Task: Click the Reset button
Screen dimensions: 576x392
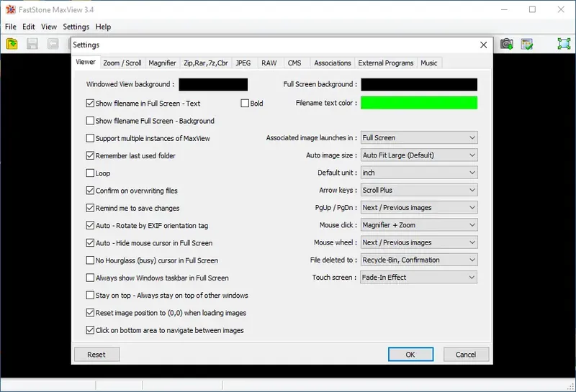Action: pyautogui.click(x=96, y=355)
